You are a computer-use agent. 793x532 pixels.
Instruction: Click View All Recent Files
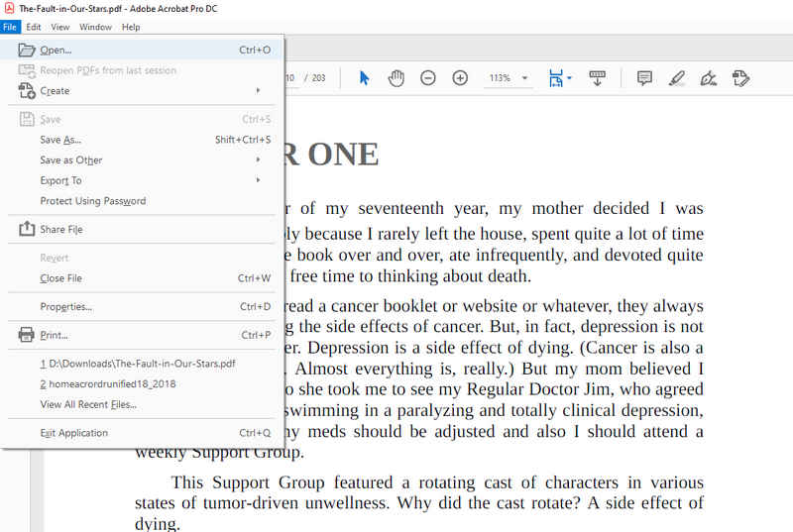[88, 404]
